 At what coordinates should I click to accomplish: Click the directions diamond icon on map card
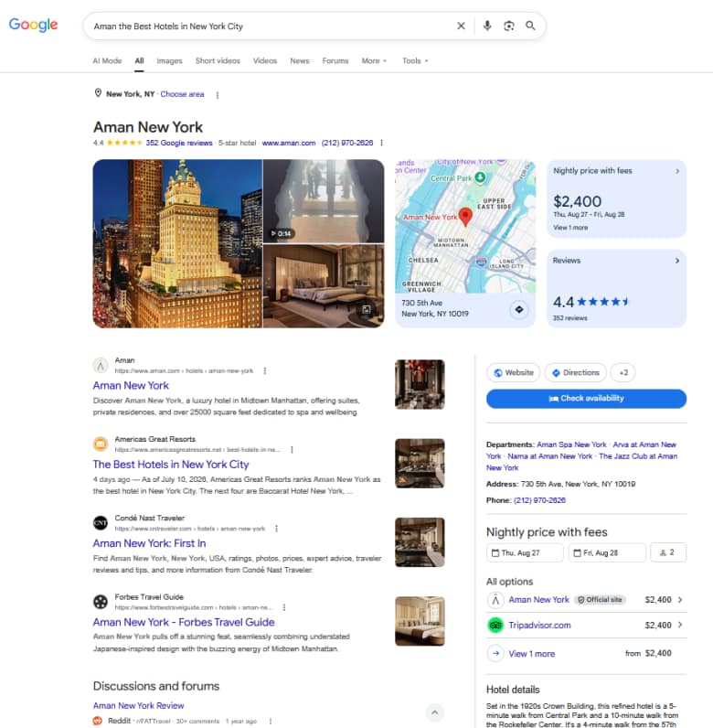point(519,309)
